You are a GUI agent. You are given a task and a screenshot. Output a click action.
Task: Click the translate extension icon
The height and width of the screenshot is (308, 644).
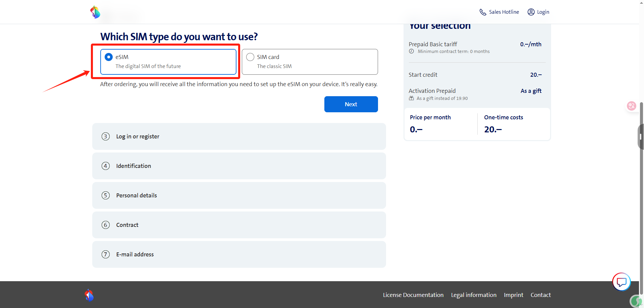pos(632,106)
